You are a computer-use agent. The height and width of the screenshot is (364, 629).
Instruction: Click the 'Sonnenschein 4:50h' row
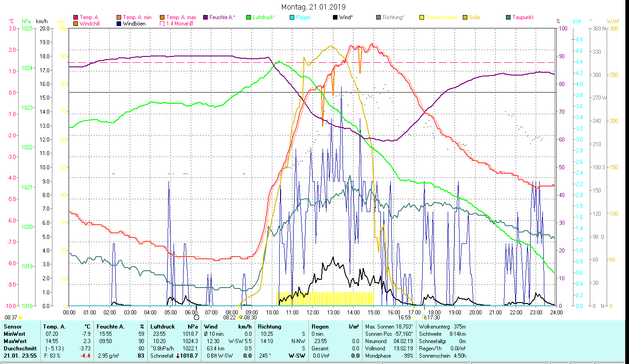(x=442, y=356)
